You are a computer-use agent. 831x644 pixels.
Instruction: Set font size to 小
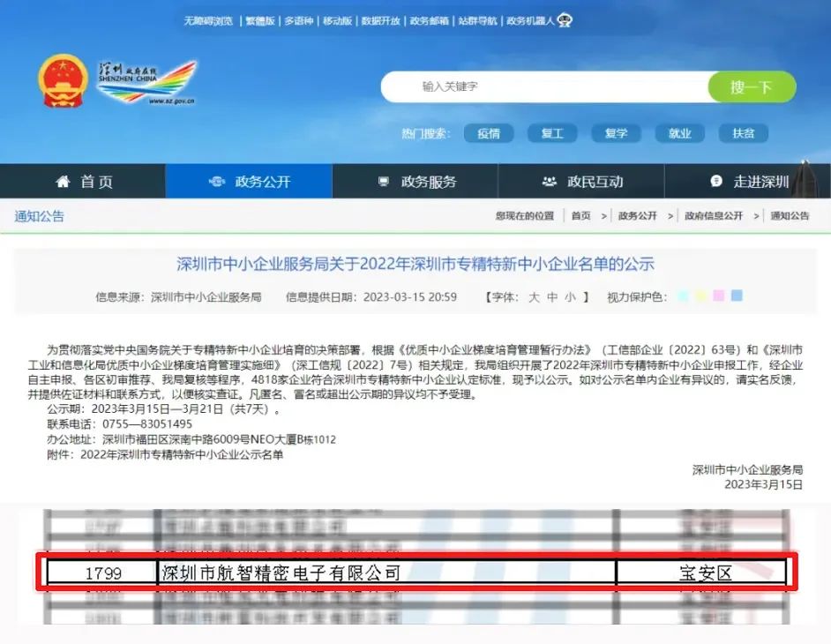click(570, 297)
